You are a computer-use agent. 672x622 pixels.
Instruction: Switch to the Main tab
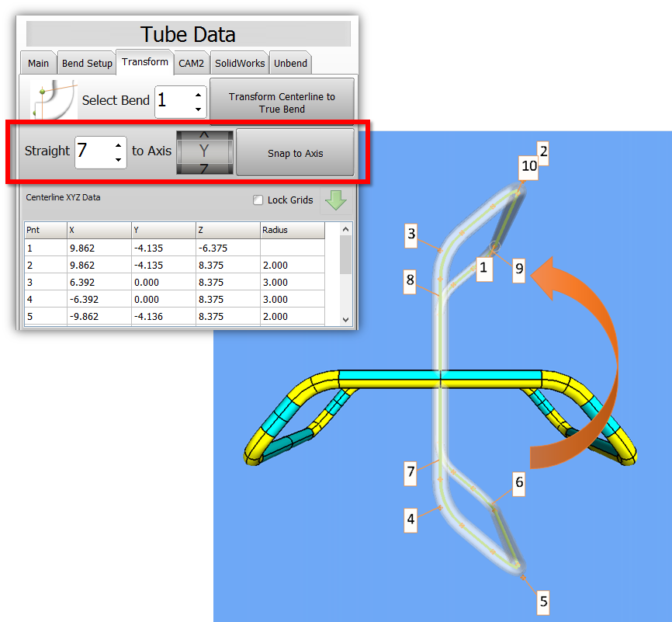38,64
